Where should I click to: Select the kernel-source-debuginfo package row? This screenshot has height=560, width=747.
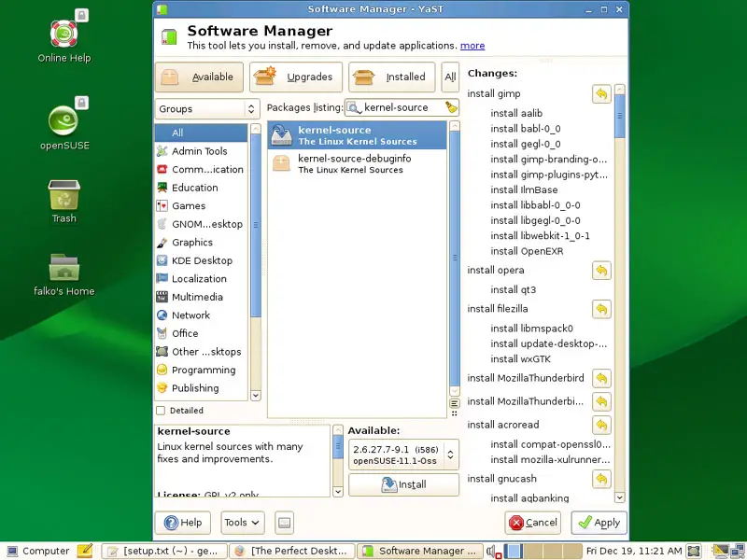pyautogui.click(x=358, y=164)
